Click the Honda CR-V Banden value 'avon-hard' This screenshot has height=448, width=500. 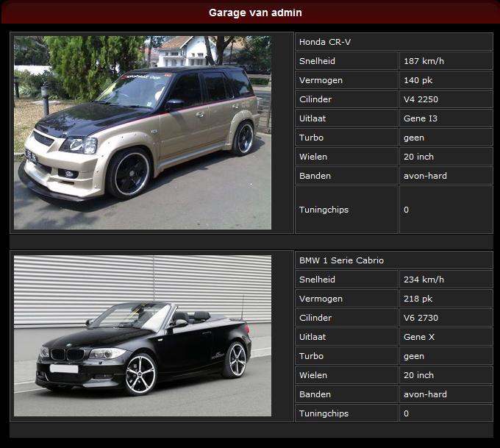tap(425, 176)
